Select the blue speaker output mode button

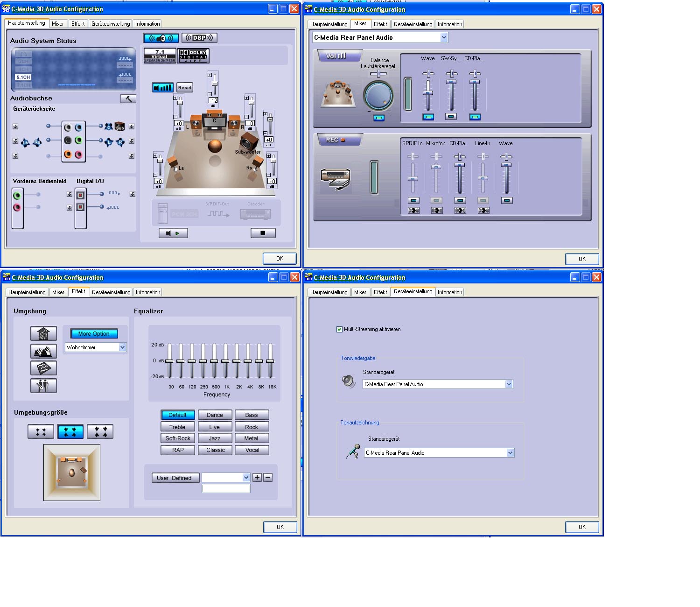(x=161, y=38)
